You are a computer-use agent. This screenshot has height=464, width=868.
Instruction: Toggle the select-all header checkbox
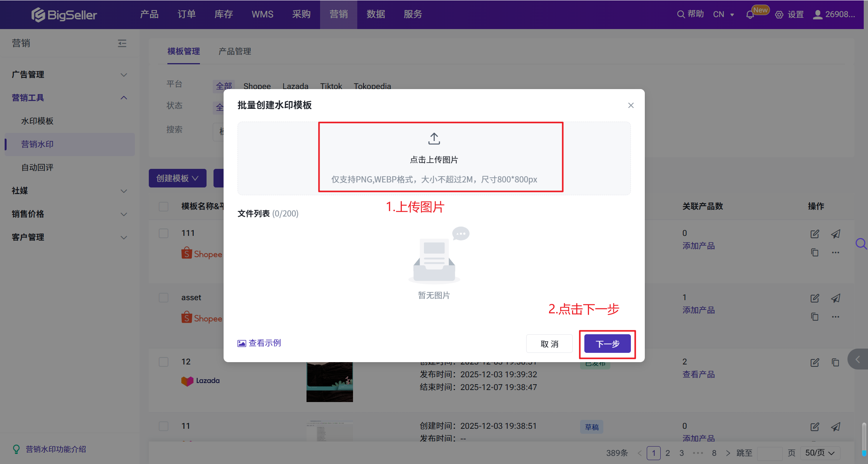[x=164, y=206]
